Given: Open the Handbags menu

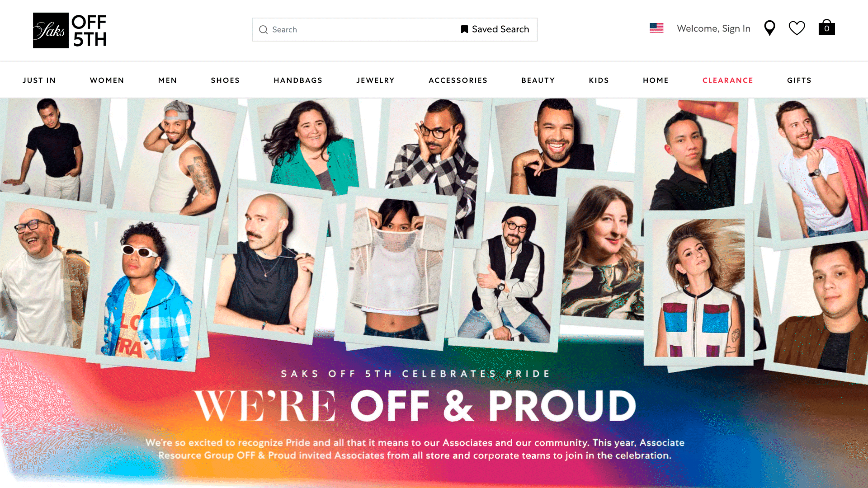Looking at the screenshot, I should [298, 80].
